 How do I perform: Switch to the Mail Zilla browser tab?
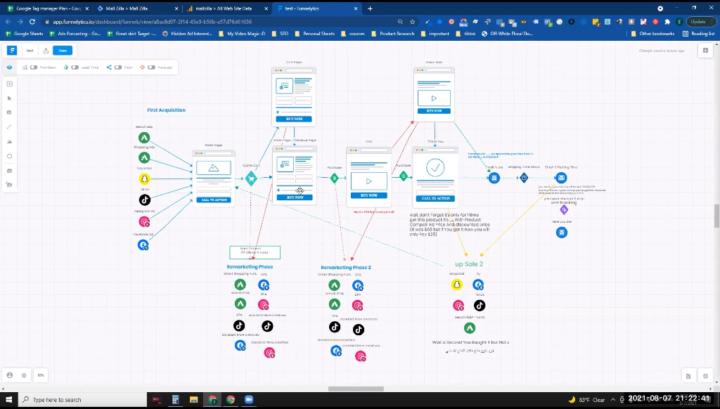138,8
